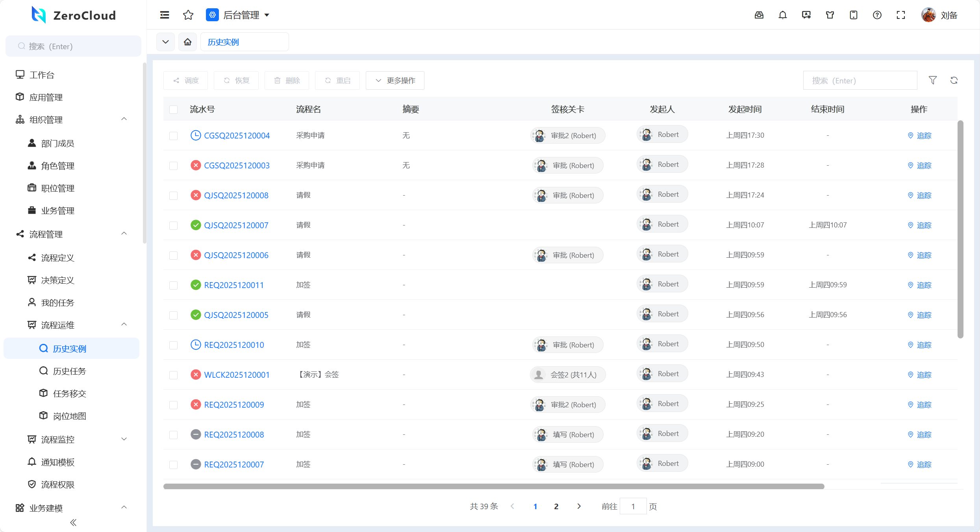Image resolution: width=980 pixels, height=532 pixels.
Task: Open the notification bell icon
Action: click(783, 15)
